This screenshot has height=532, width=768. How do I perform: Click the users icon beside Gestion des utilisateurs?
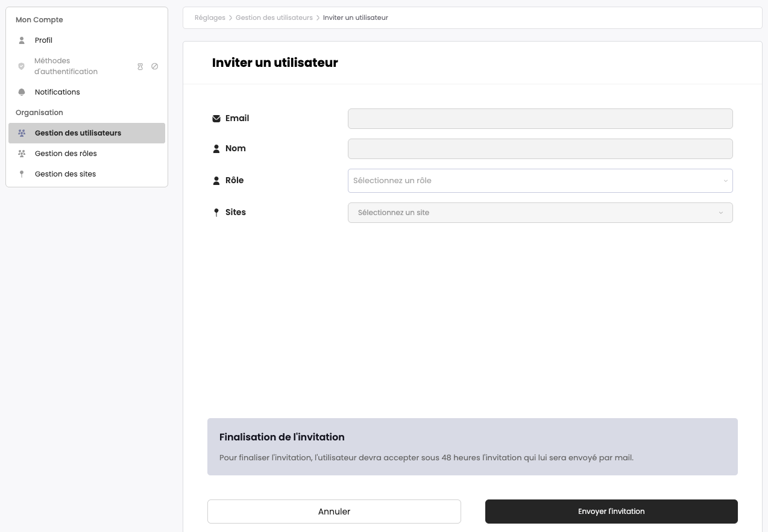click(x=22, y=133)
